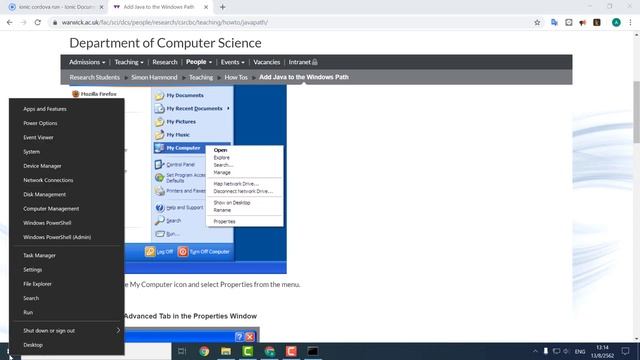Go forward in browser history

[x=23, y=22]
